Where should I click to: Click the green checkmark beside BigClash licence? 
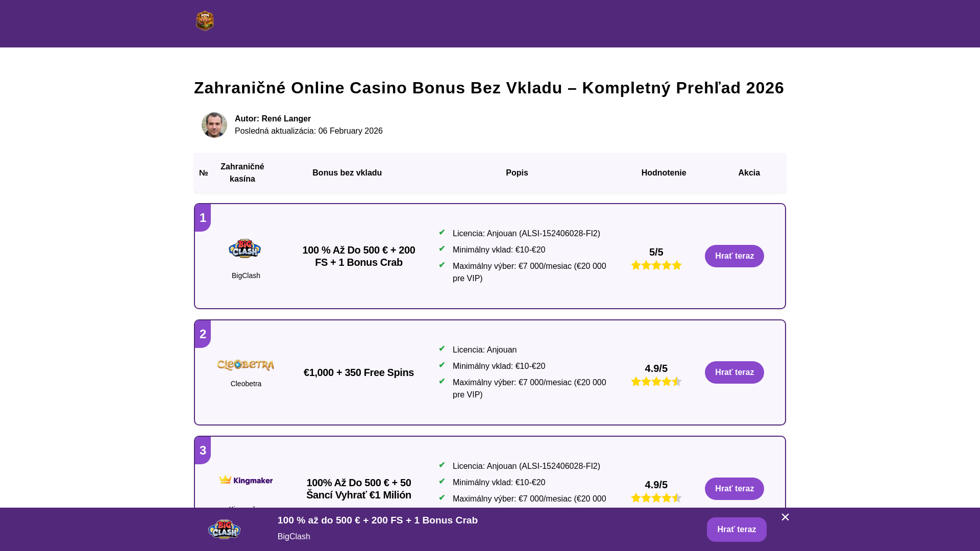pyautogui.click(x=442, y=233)
